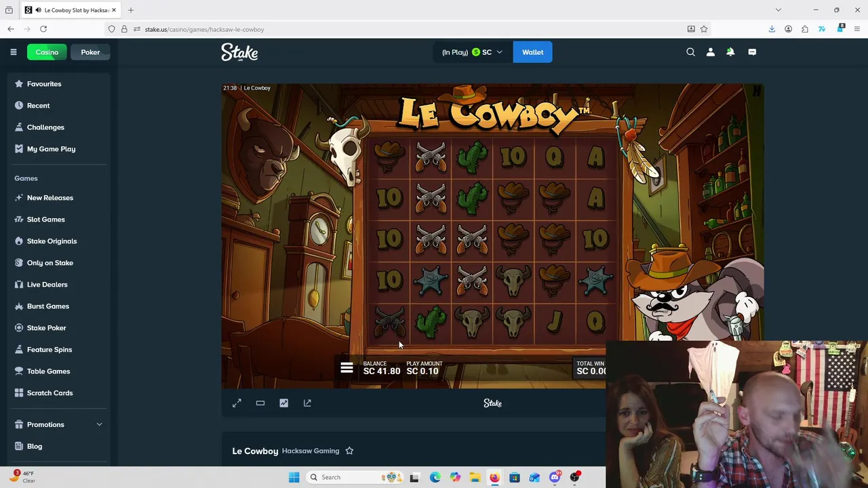Open Microsoft Edge from taskbar

coord(435,477)
